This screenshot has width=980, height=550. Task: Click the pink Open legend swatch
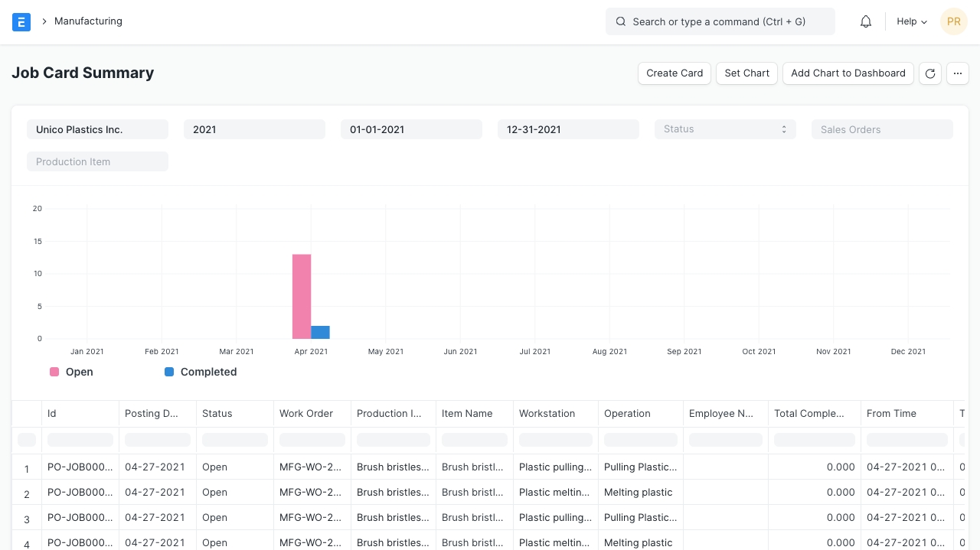pyautogui.click(x=54, y=372)
